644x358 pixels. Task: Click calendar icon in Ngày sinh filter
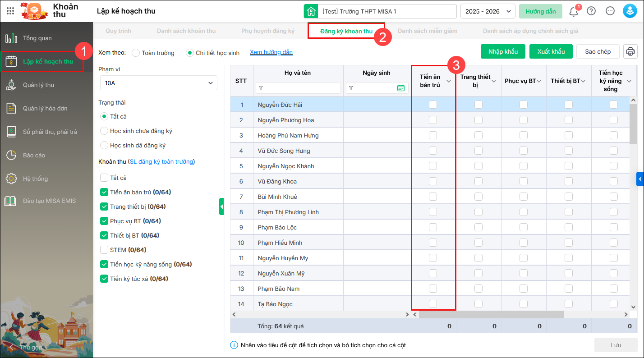point(400,88)
